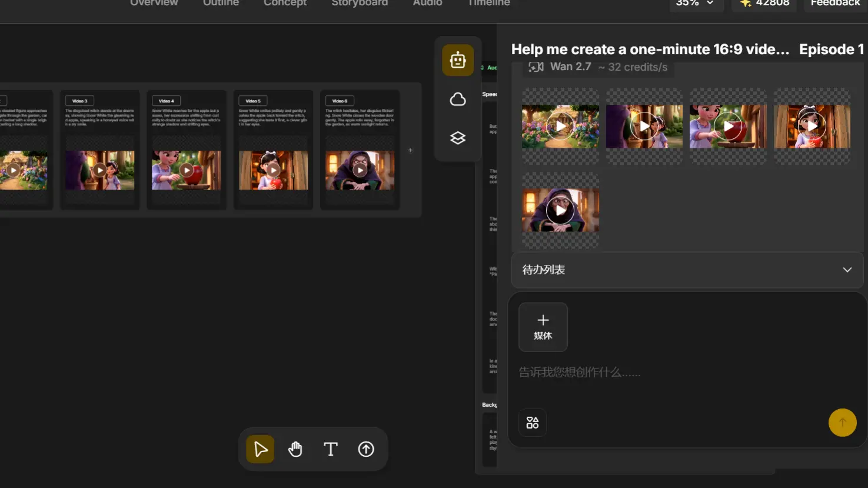Select the pointer arrow tool
Viewport: 868px width, 488px height.
click(x=260, y=449)
